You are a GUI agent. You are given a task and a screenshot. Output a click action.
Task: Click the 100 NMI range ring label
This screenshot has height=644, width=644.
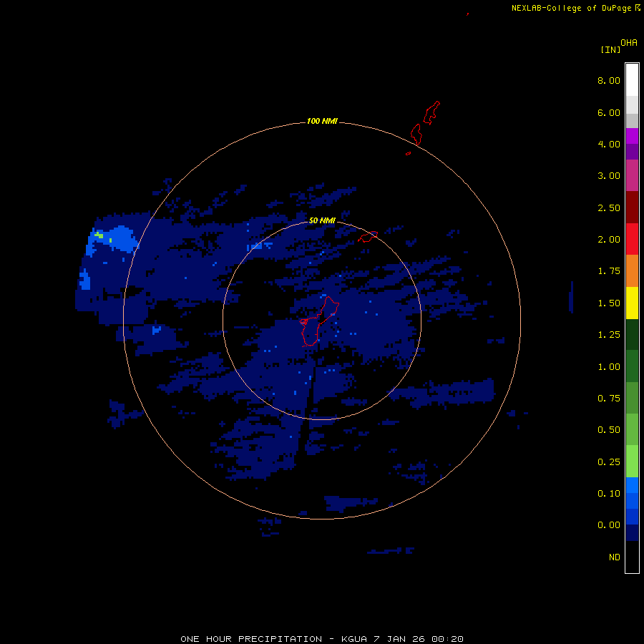coord(322,121)
